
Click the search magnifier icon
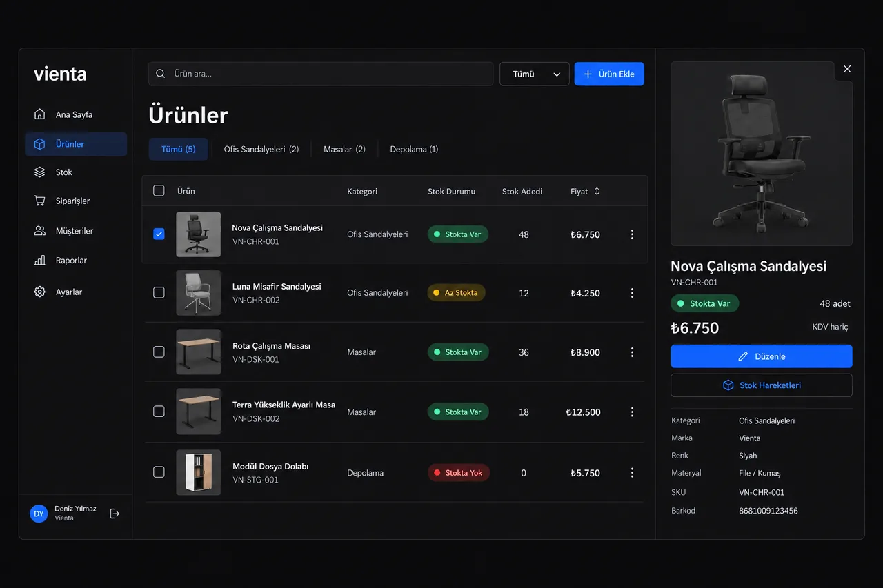tap(161, 74)
